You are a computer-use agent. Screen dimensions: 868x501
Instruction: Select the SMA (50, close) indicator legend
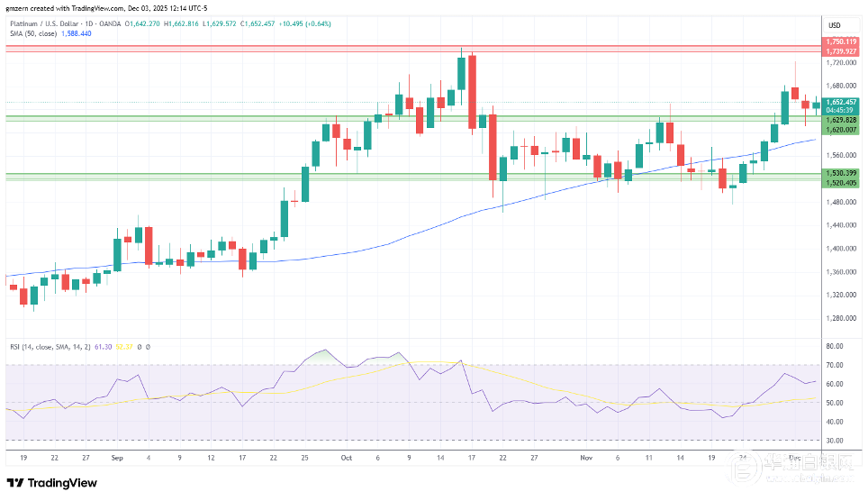(32, 33)
